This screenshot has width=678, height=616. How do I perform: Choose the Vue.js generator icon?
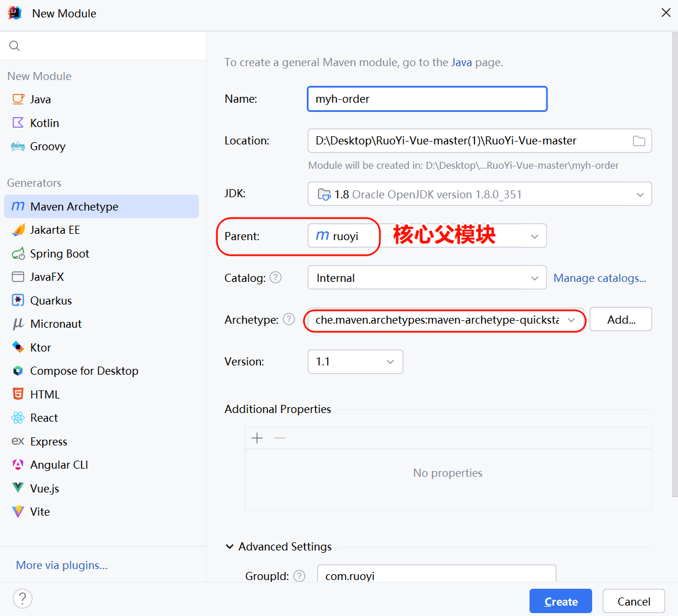coord(18,488)
